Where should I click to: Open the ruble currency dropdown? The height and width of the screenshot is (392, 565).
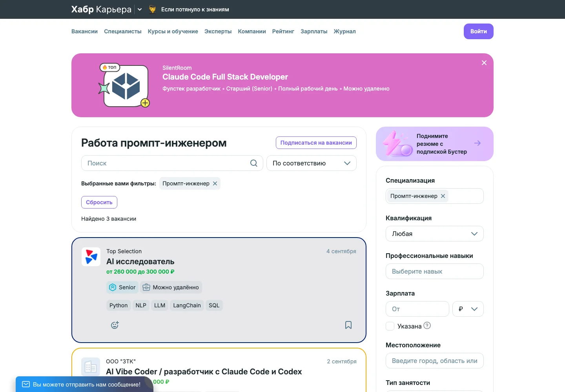[468, 309]
